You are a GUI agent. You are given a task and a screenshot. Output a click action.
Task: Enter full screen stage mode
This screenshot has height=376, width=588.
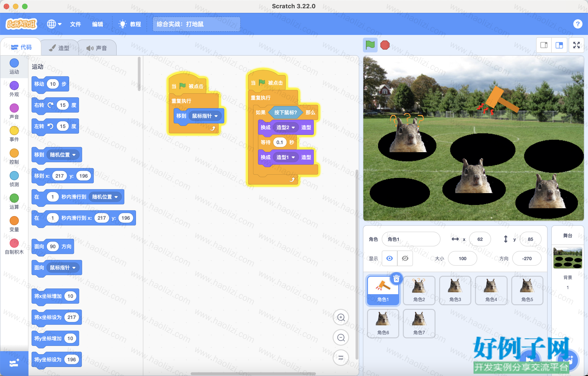[576, 45]
